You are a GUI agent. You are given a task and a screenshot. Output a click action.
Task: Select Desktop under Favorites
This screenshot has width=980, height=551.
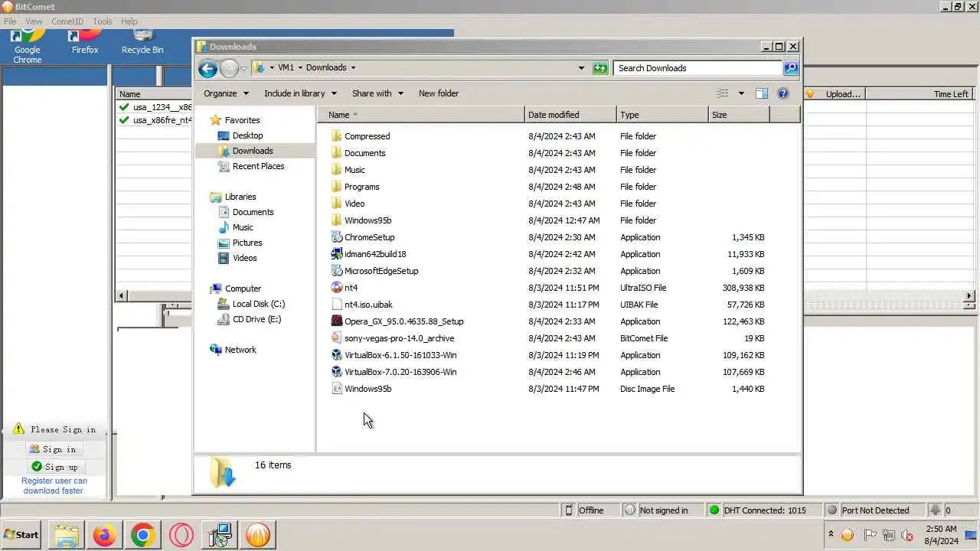coord(247,135)
